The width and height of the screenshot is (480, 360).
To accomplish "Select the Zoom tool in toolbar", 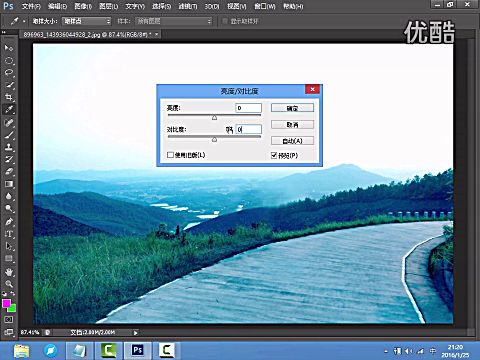I will (x=9, y=284).
